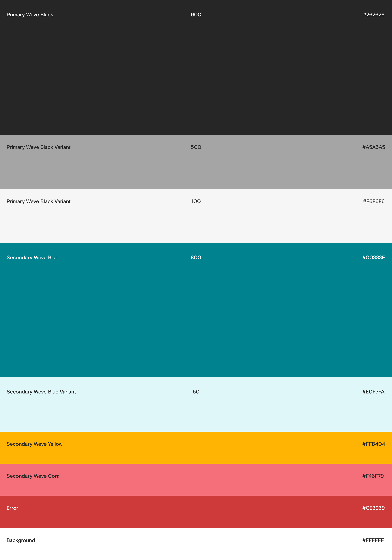Image resolution: width=392 pixels, height=560 pixels.
Task: Select the "Background" label
Action: coord(21,540)
